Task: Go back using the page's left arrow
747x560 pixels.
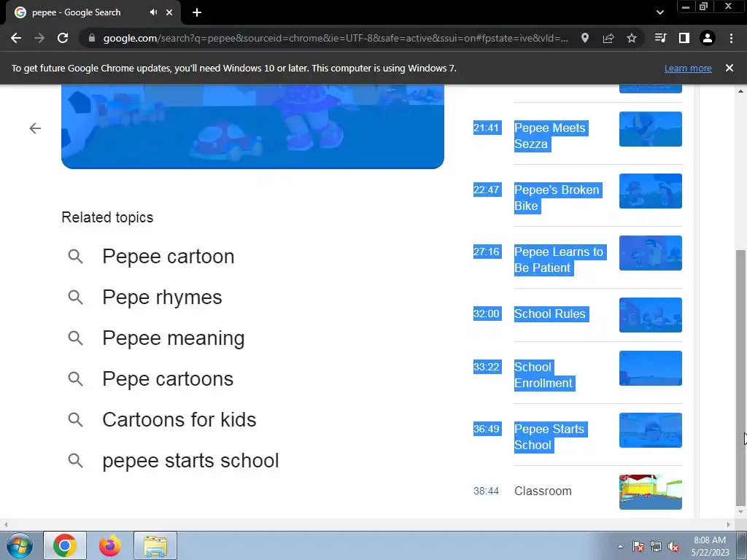Action: coord(35,128)
